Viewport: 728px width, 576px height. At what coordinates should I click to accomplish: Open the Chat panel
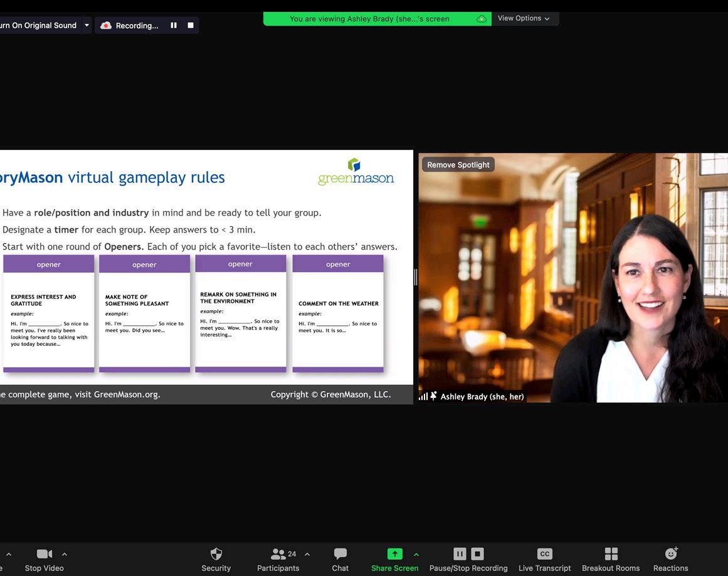(x=340, y=559)
